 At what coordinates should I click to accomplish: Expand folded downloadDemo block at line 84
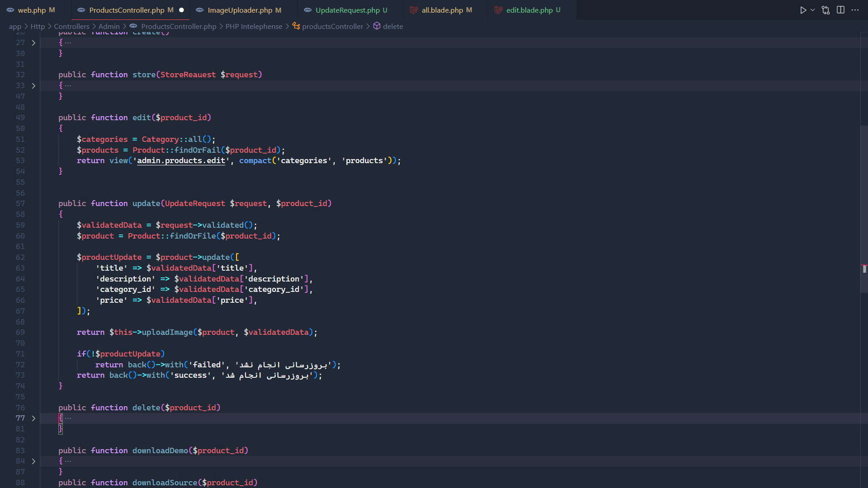(x=33, y=461)
